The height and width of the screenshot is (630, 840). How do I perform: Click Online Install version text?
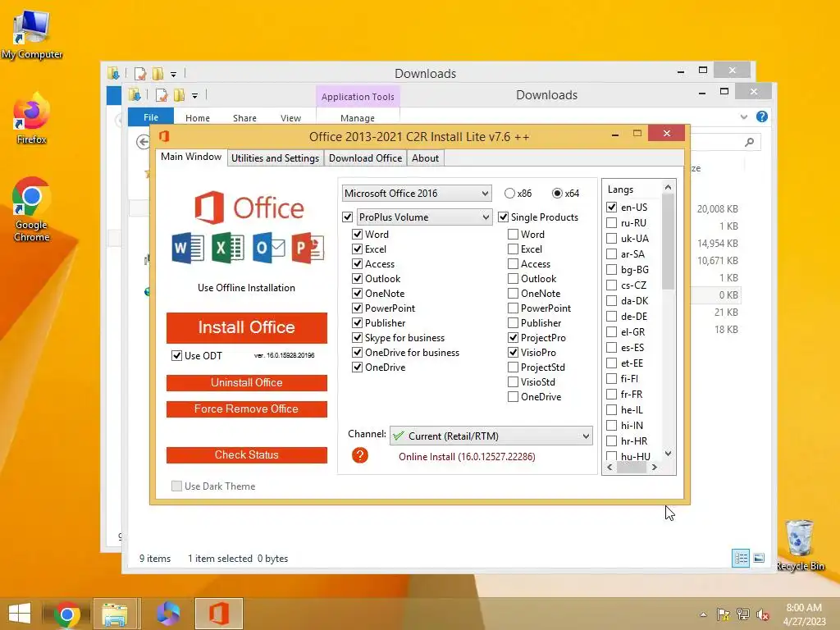click(x=467, y=456)
